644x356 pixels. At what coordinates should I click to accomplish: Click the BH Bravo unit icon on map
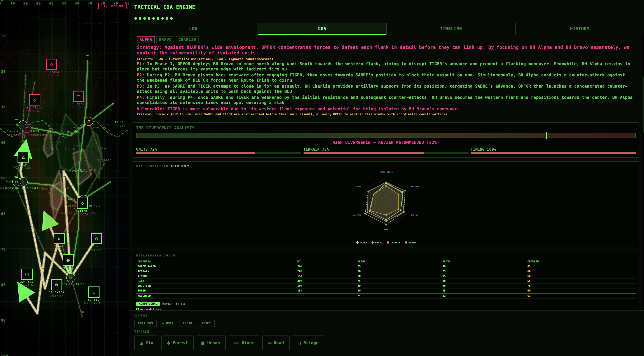coord(51,64)
